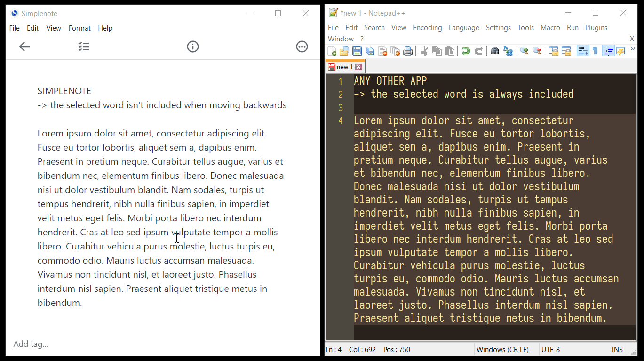The image size is (644, 361).
Task: Toggle word wrap in Notepad++ toolbar
Action: [583, 51]
